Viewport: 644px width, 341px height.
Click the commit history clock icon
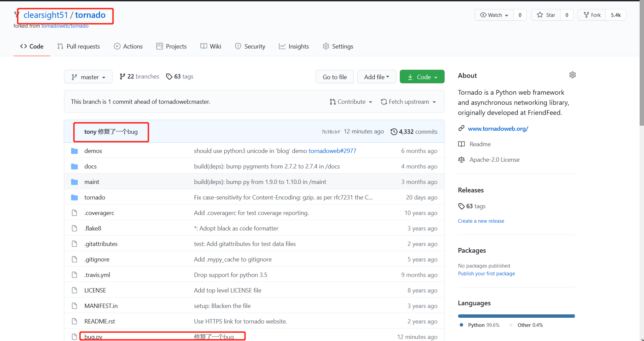point(394,132)
